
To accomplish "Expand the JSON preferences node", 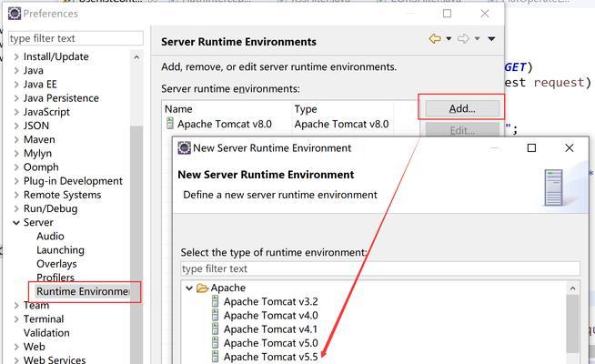I will tap(16, 126).
